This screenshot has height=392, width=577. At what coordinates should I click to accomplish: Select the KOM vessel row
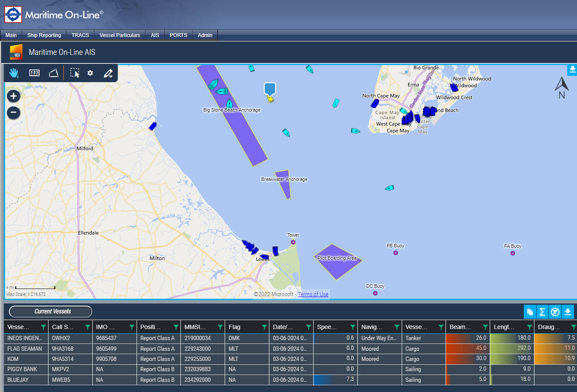[290, 359]
